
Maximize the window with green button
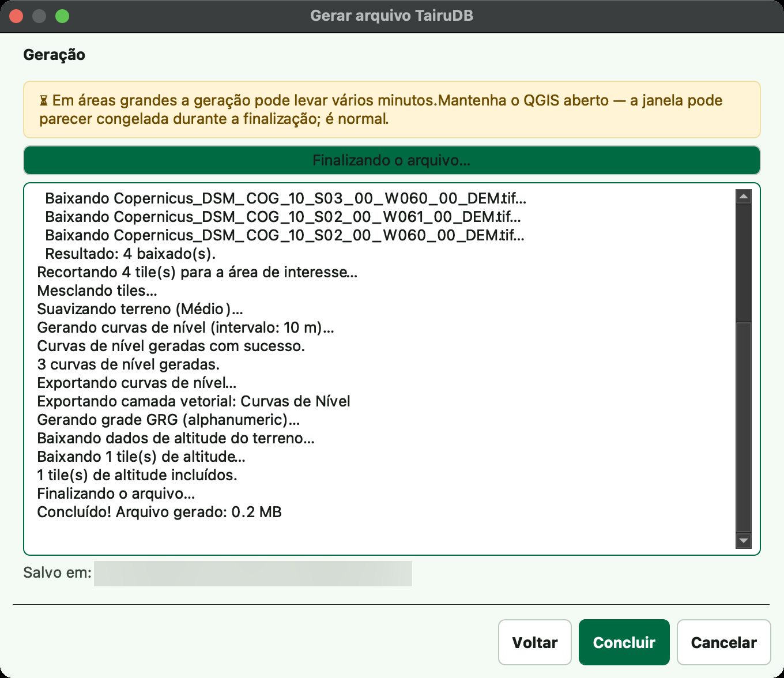pyautogui.click(x=62, y=16)
